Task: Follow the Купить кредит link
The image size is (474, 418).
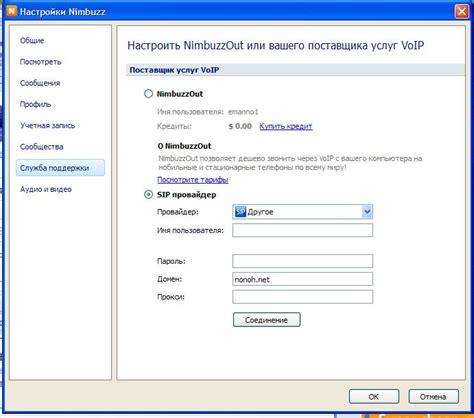Action: click(286, 126)
